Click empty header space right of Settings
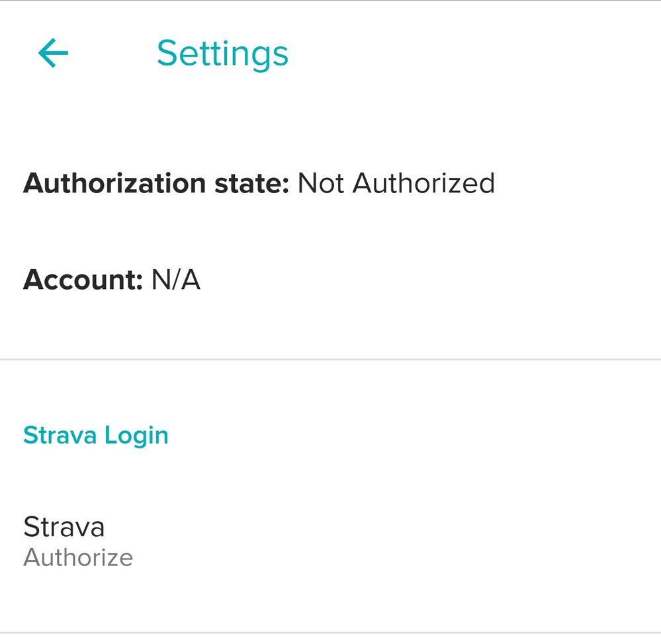Image resolution: width=661 pixels, height=644 pixels. (x=476, y=53)
